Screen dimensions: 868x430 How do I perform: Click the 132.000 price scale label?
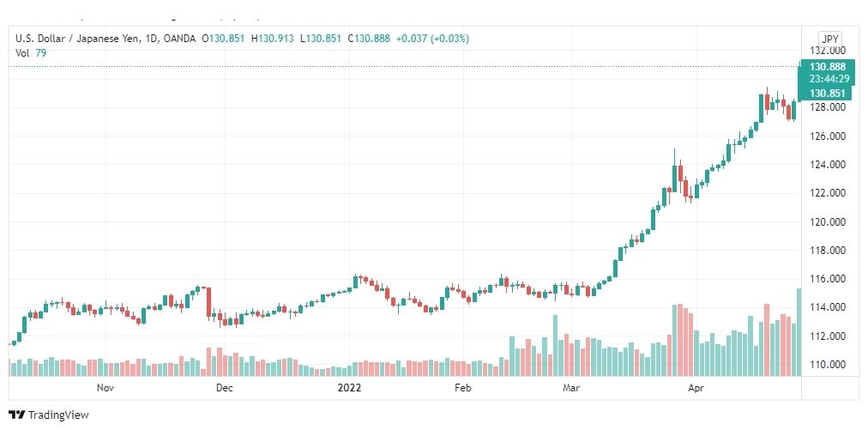829,51
